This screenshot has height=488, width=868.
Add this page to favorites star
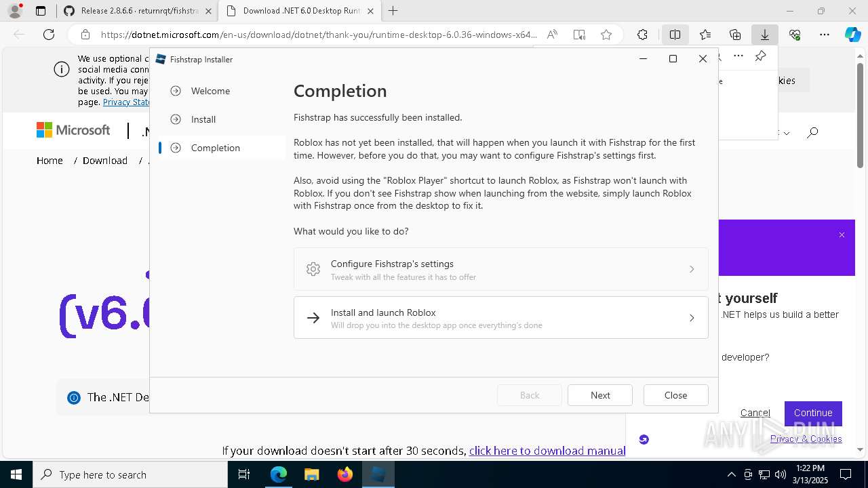(x=606, y=35)
